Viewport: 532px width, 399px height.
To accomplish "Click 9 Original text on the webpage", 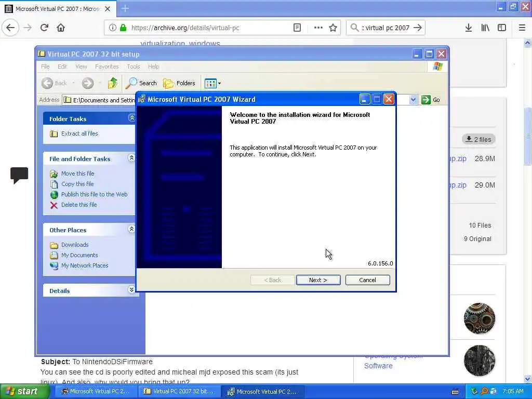I will coord(477,239).
